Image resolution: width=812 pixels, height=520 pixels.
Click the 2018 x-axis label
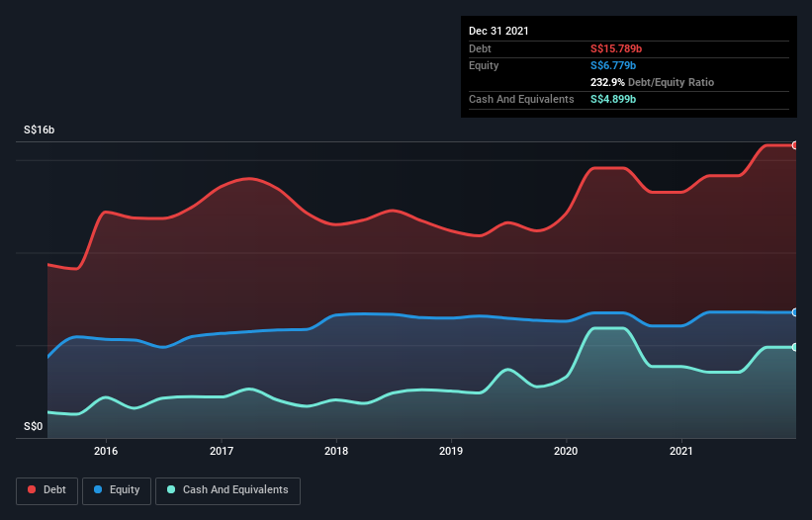tap(336, 451)
